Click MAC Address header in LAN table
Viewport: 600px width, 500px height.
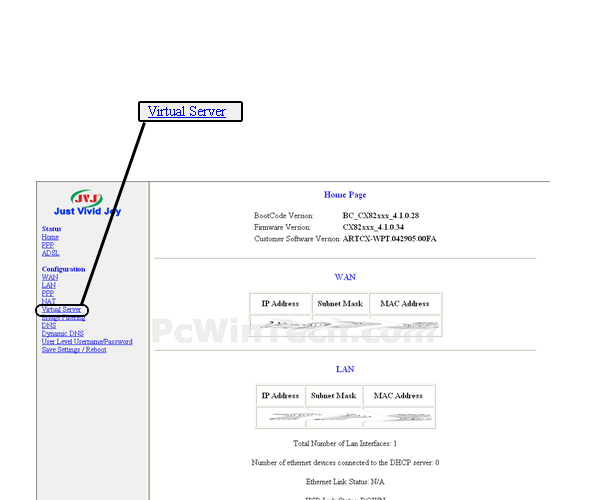(x=398, y=396)
